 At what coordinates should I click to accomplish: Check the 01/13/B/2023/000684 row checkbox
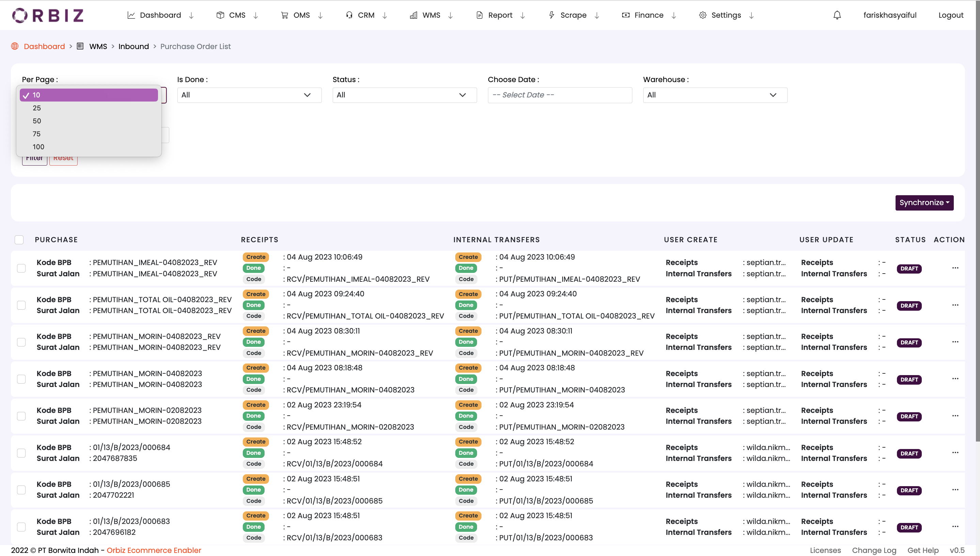(21, 453)
